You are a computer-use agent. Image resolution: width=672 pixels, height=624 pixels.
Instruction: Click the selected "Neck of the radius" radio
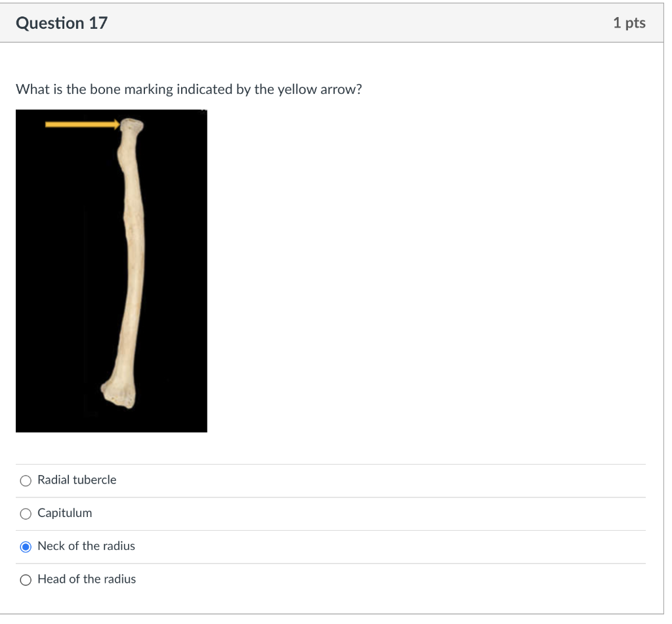pyautogui.click(x=25, y=546)
